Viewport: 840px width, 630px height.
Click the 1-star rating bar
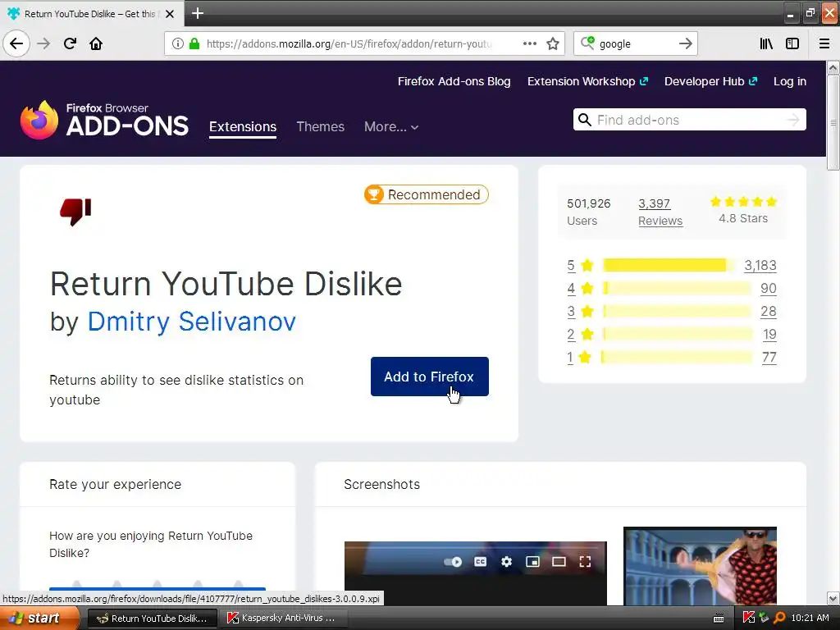tap(676, 358)
